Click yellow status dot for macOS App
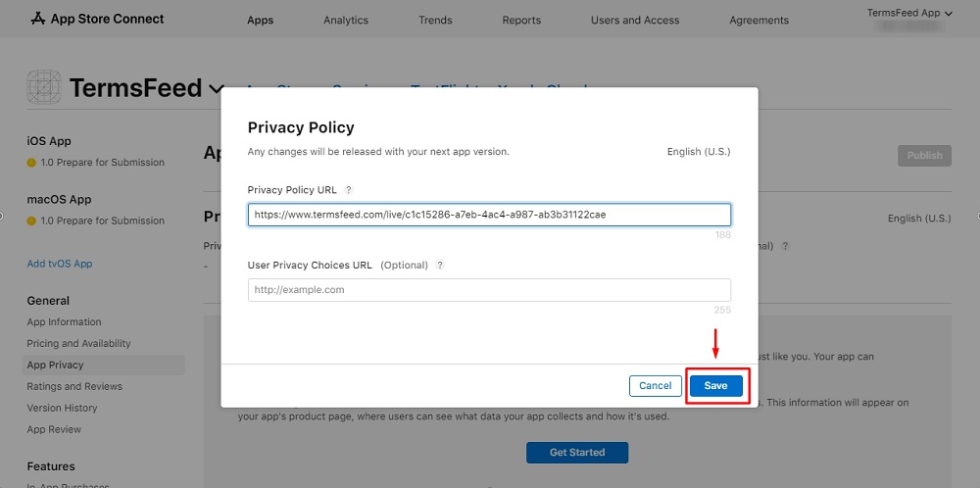 (31, 221)
